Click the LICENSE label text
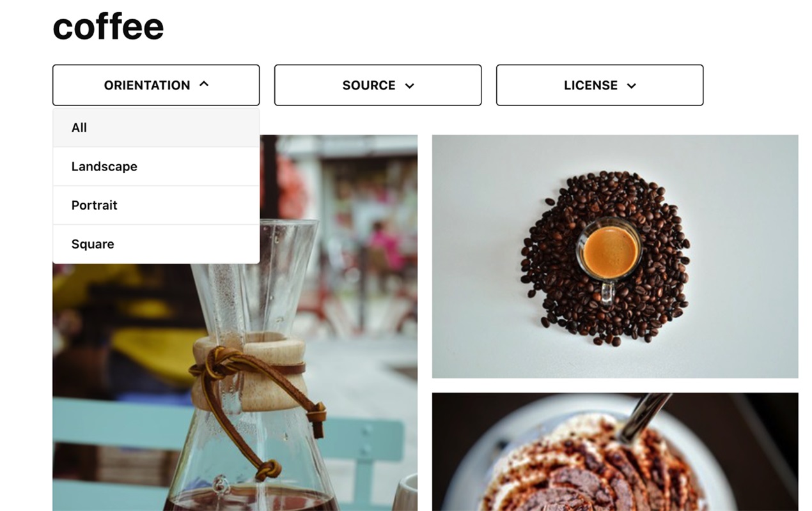The width and height of the screenshot is (812, 511). 591,85
